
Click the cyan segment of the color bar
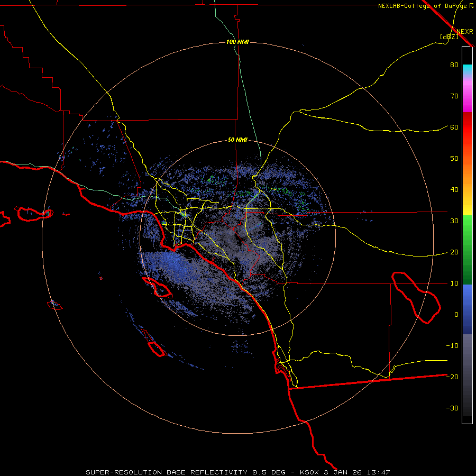(x=467, y=69)
